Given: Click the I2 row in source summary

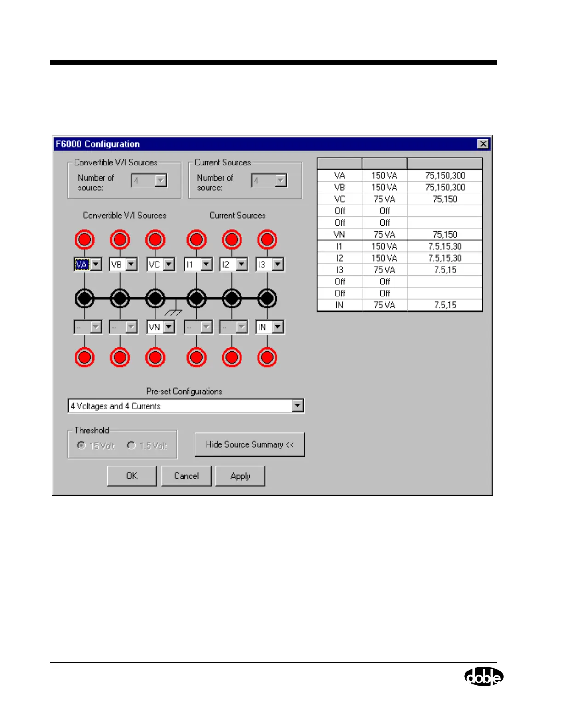Looking at the screenshot, I should coord(400,258).
